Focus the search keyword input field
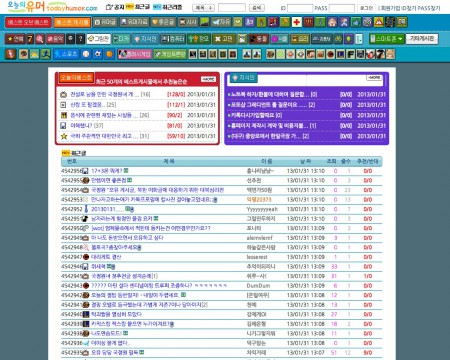This screenshot has height=360, width=450. tap(232, 8)
